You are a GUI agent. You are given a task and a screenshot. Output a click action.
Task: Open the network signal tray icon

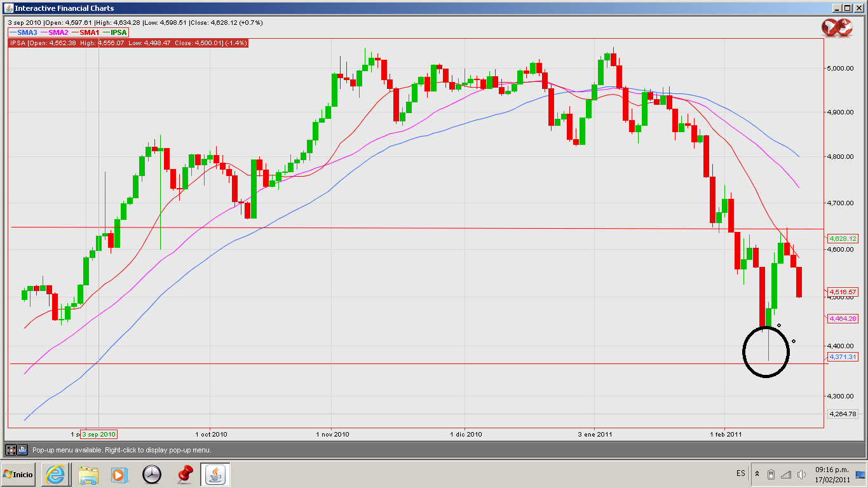(x=786, y=474)
